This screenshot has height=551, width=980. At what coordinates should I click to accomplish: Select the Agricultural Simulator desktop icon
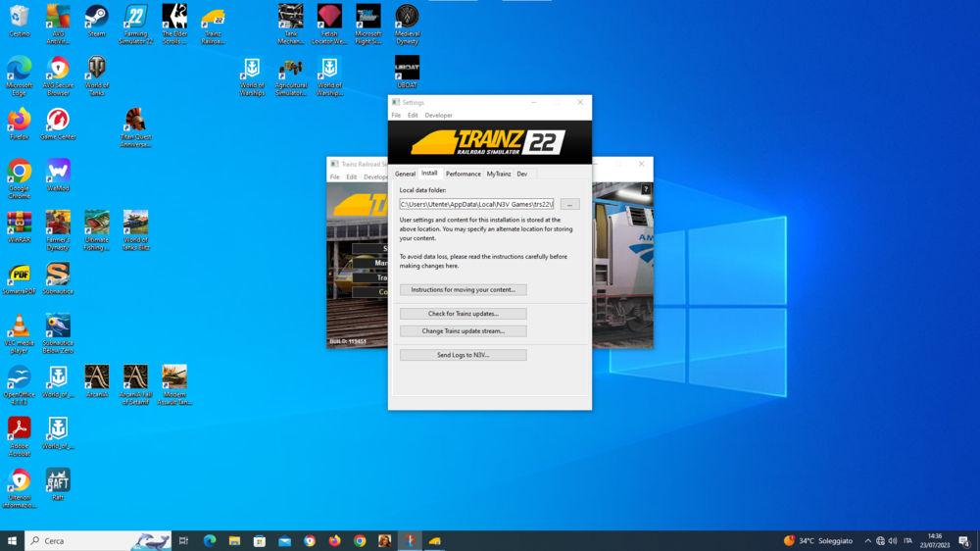tap(291, 76)
